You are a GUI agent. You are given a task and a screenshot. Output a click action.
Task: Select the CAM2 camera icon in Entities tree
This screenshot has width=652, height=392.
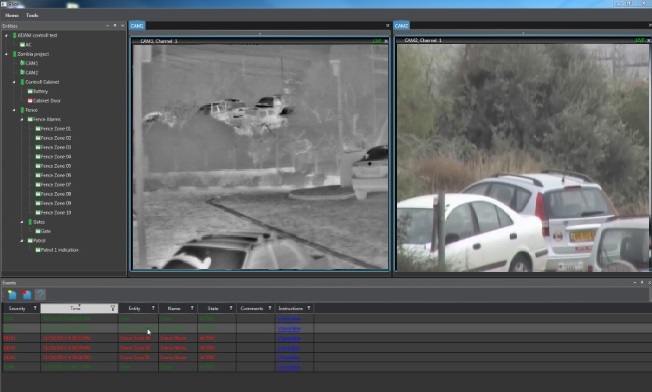22,72
